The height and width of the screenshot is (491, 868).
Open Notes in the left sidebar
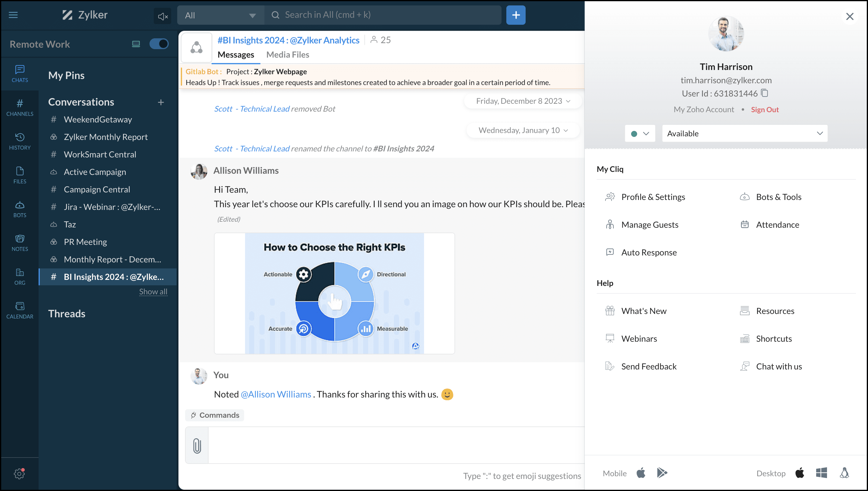click(20, 243)
